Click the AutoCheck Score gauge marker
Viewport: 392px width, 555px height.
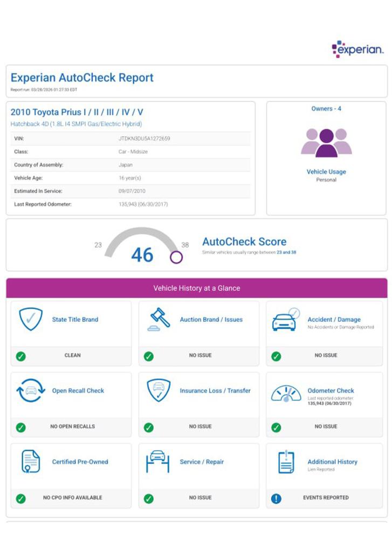(176, 257)
